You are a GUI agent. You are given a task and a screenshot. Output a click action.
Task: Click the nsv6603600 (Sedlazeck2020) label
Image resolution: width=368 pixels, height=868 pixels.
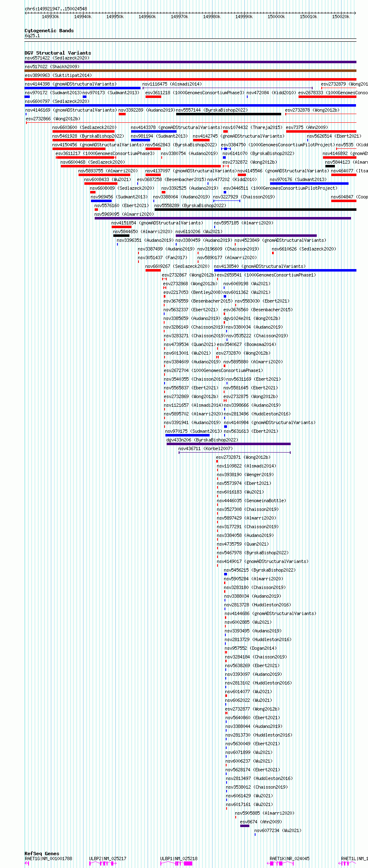click(84, 128)
